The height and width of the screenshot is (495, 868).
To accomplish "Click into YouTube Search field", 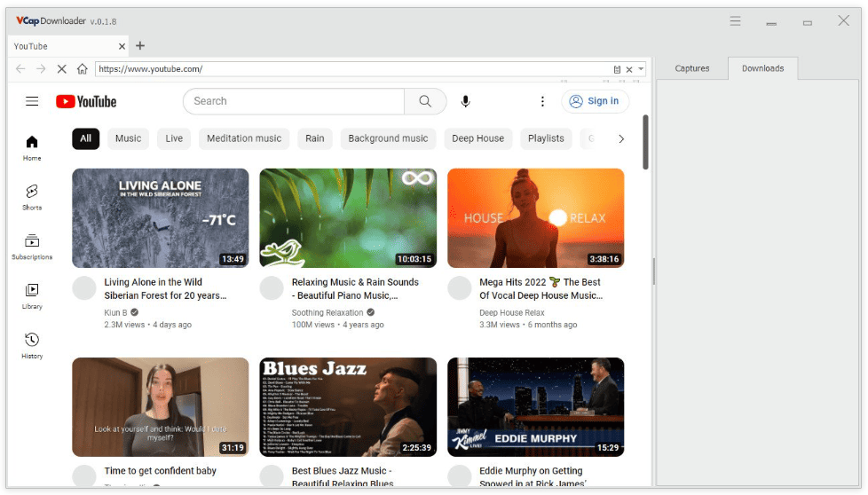I will tap(294, 101).
